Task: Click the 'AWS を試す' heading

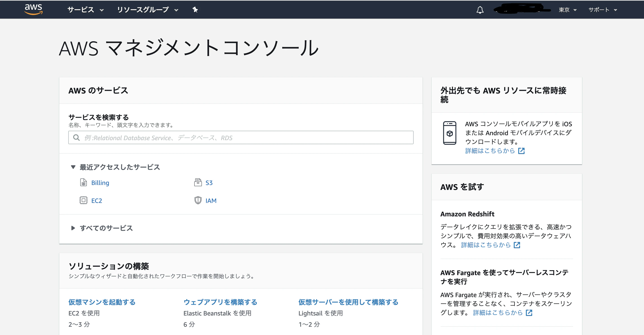Action: (x=462, y=187)
